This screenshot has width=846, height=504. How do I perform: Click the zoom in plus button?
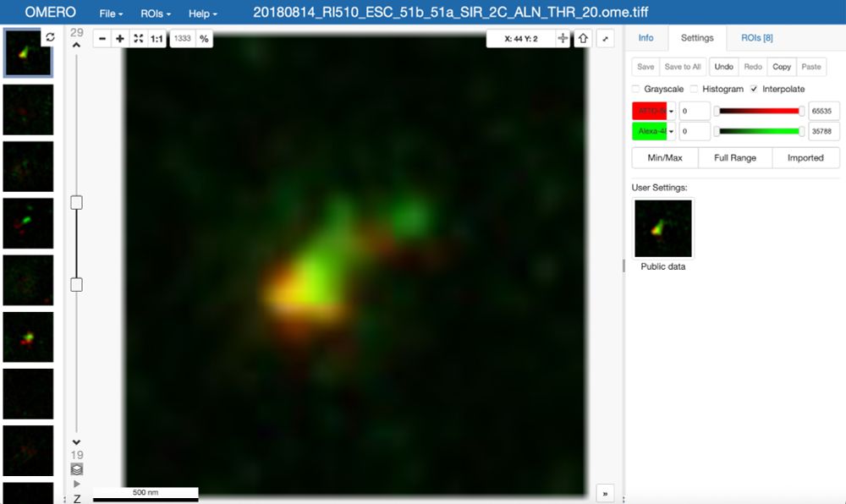pyautogui.click(x=120, y=38)
